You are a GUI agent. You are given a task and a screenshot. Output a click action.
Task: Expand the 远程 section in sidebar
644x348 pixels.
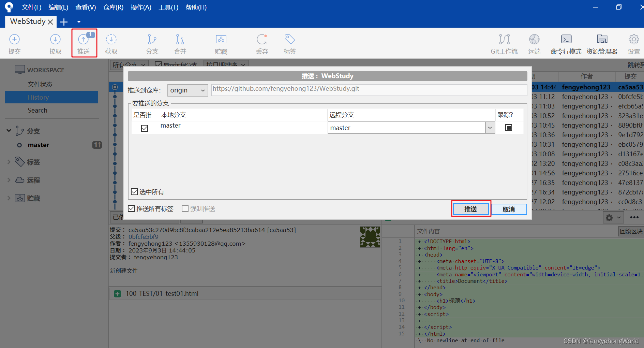[9, 180]
